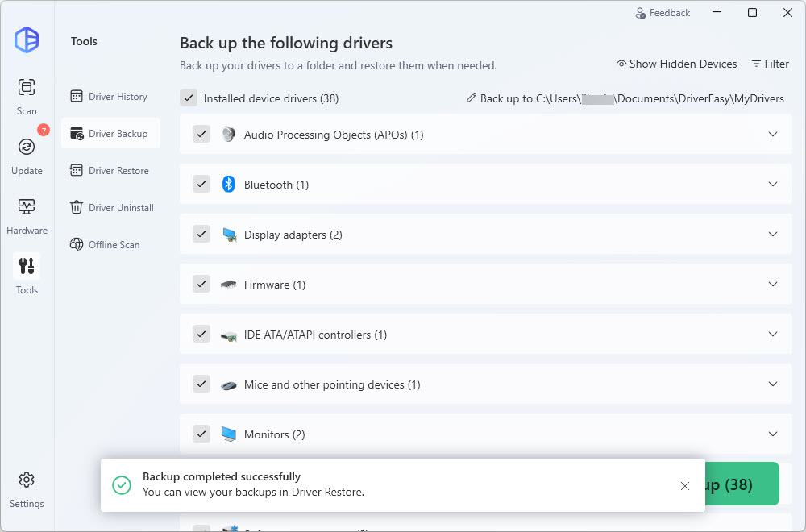Open Settings gear in sidebar
The image size is (806, 532).
click(27, 480)
